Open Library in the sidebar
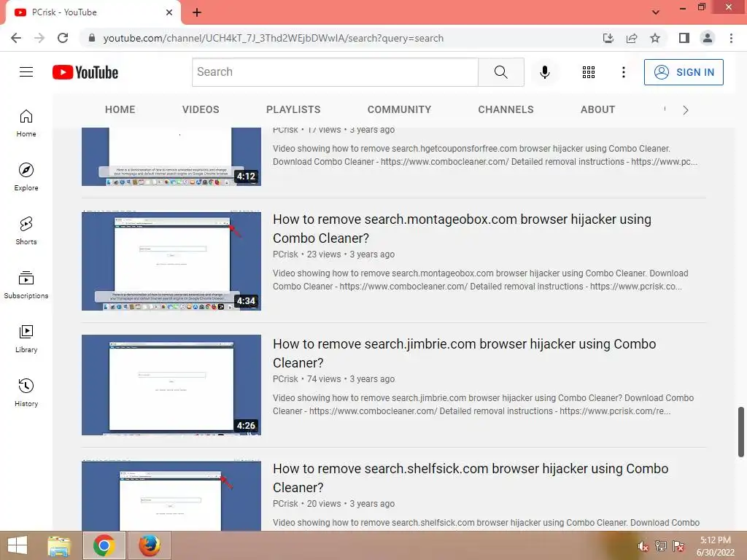This screenshot has width=747, height=560. pyautogui.click(x=26, y=339)
